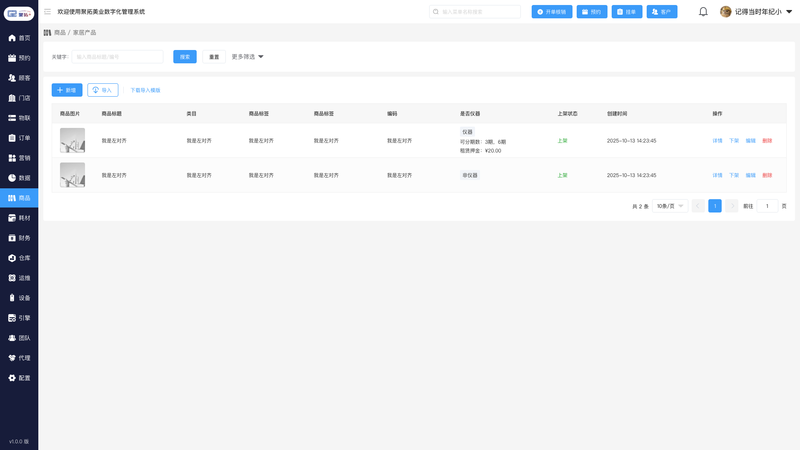800x450 pixels.
Task: Collapse sidebar with hamburger menu icon
Action: pyautogui.click(x=47, y=11)
